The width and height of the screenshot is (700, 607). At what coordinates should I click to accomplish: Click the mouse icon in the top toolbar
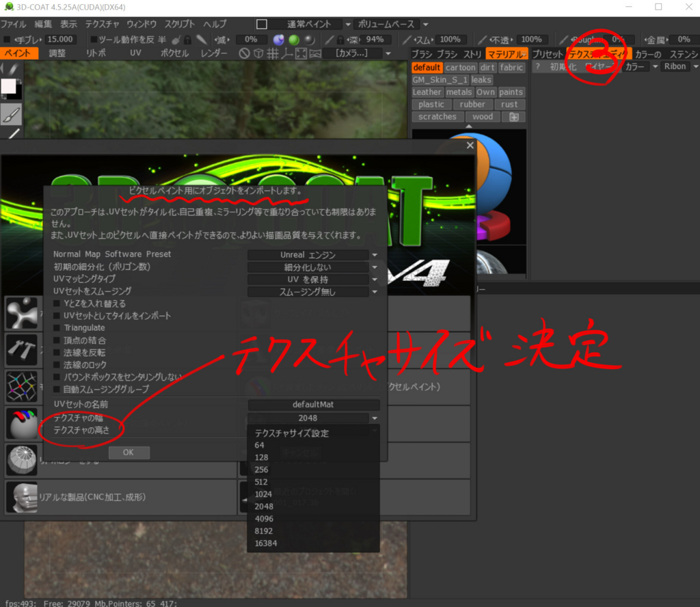pos(176,40)
